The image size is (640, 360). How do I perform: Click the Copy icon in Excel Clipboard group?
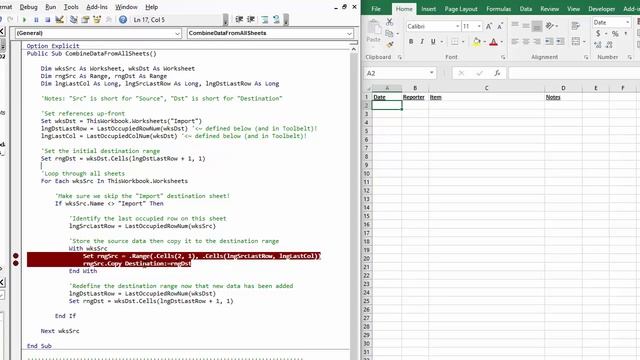click(389, 33)
